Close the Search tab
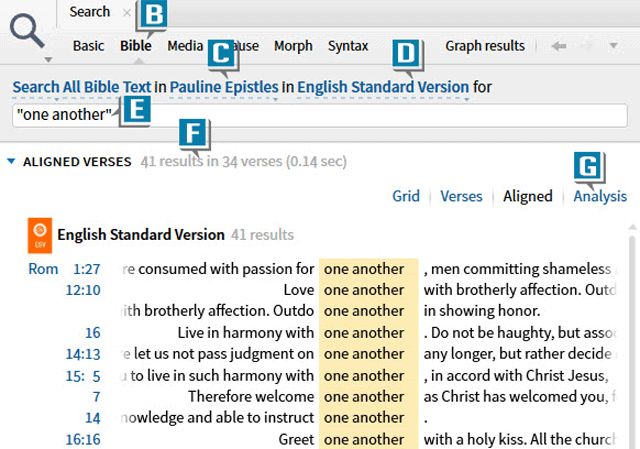 [125, 13]
